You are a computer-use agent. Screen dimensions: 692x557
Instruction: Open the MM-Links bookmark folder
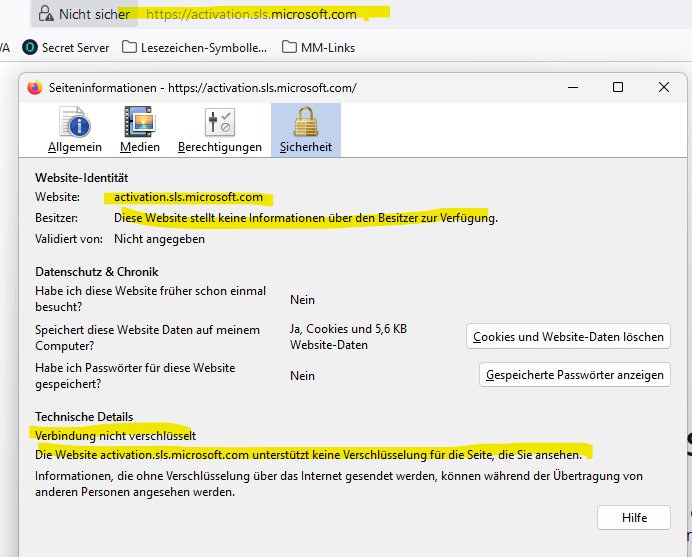[x=319, y=48]
